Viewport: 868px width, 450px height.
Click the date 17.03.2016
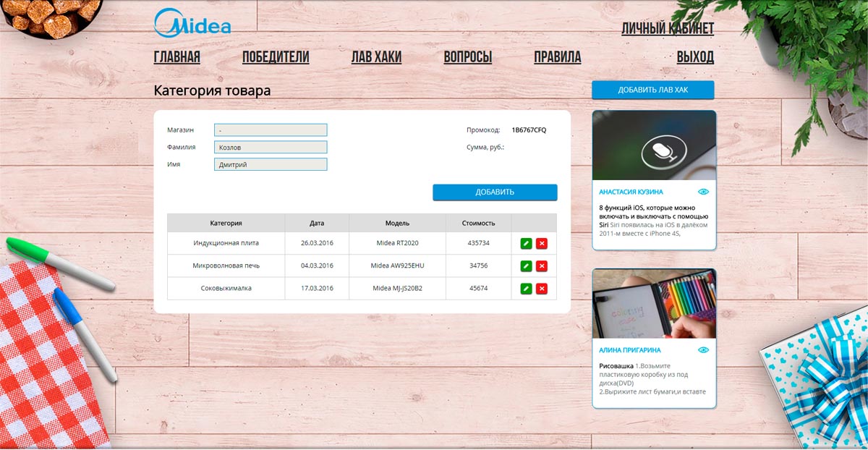(317, 289)
